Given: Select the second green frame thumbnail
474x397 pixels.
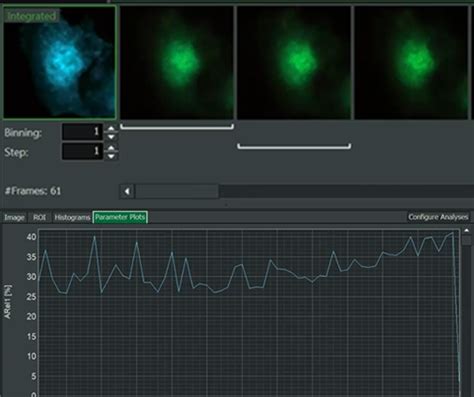Looking at the screenshot, I should 294,63.
